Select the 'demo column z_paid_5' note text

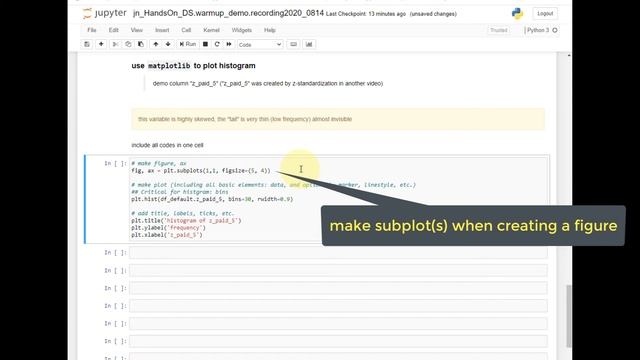pos(268,83)
